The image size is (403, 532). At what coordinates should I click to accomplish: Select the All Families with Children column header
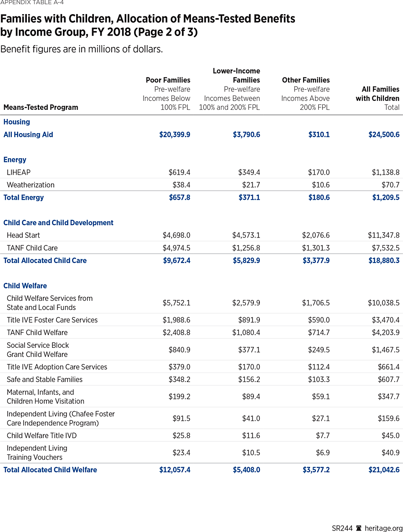click(x=380, y=93)
